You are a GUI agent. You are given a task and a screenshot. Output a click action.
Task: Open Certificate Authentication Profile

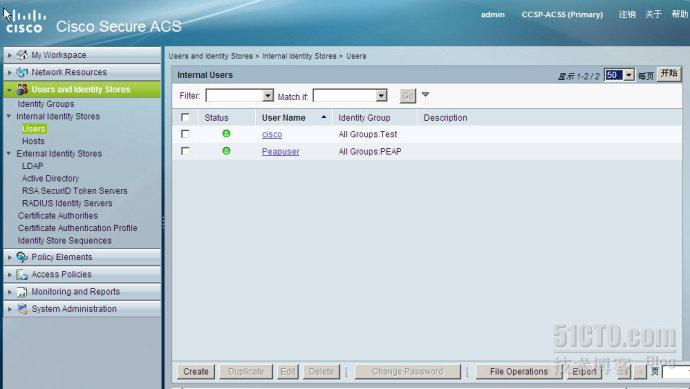[78, 228]
